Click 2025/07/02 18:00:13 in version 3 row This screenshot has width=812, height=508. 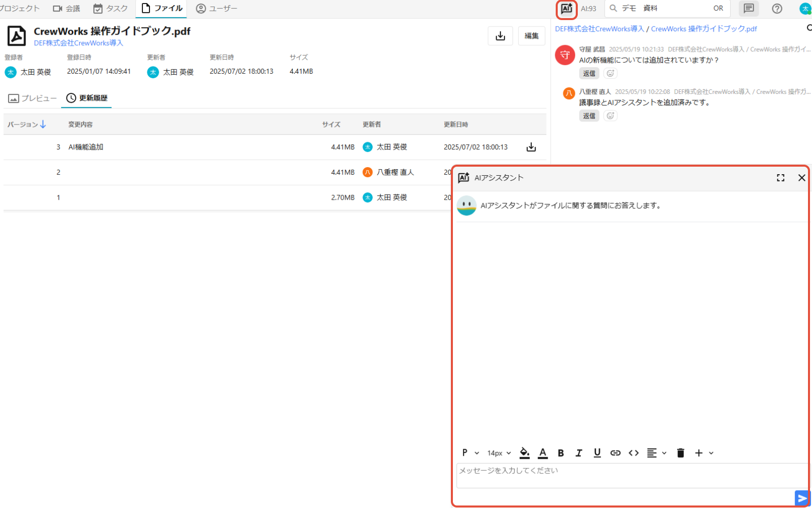coord(475,147)
